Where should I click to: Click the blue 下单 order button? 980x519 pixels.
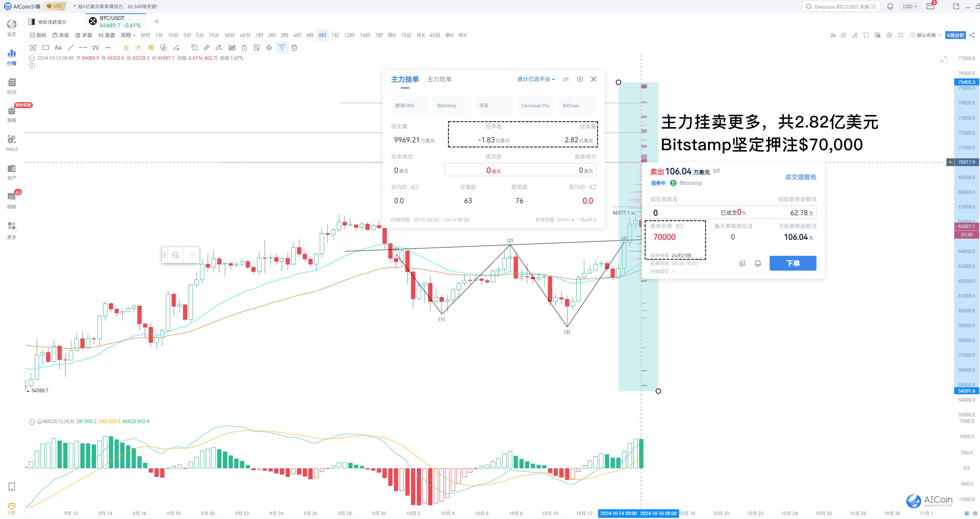(793, 263)
